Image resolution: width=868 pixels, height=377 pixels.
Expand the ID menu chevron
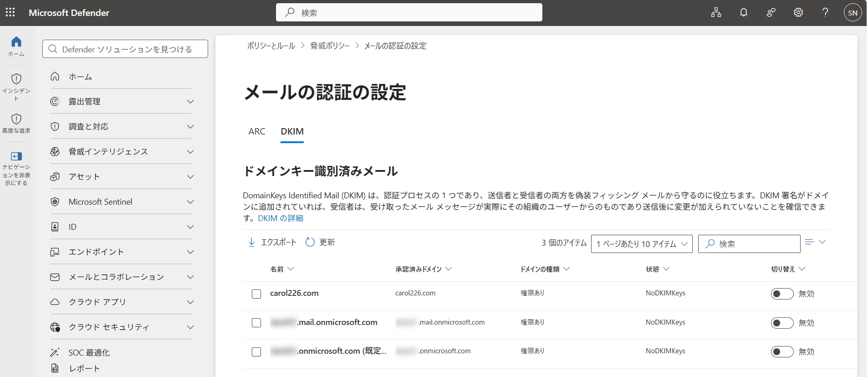190,227
